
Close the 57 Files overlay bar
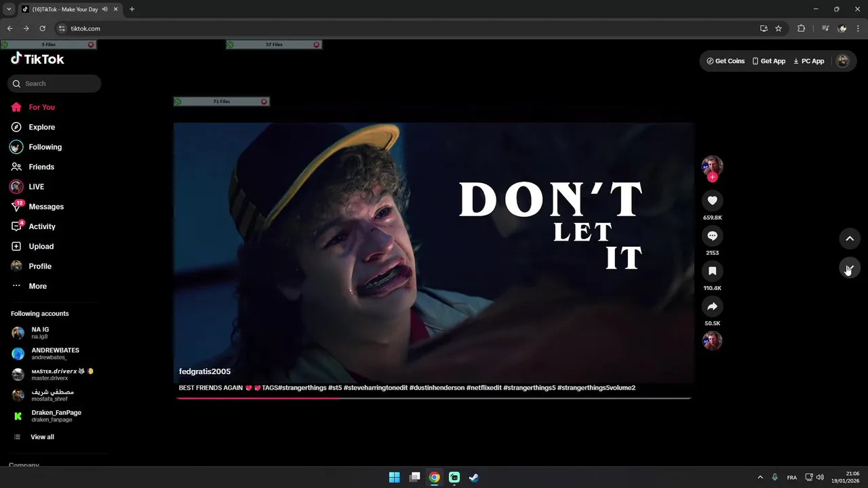coord(316,45)
